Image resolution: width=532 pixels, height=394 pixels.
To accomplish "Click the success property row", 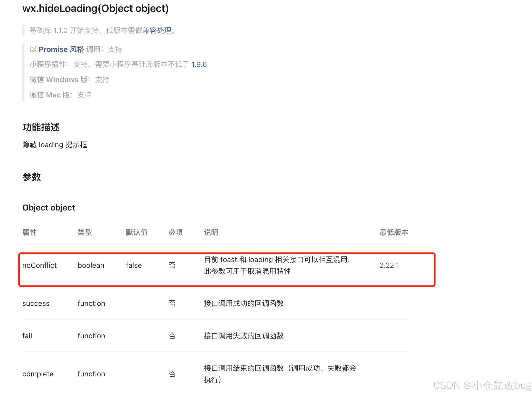I will (x=36, y=303).
